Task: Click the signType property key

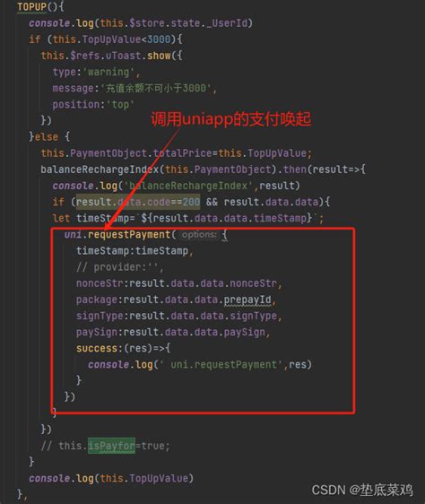Action: click(100, 316)
